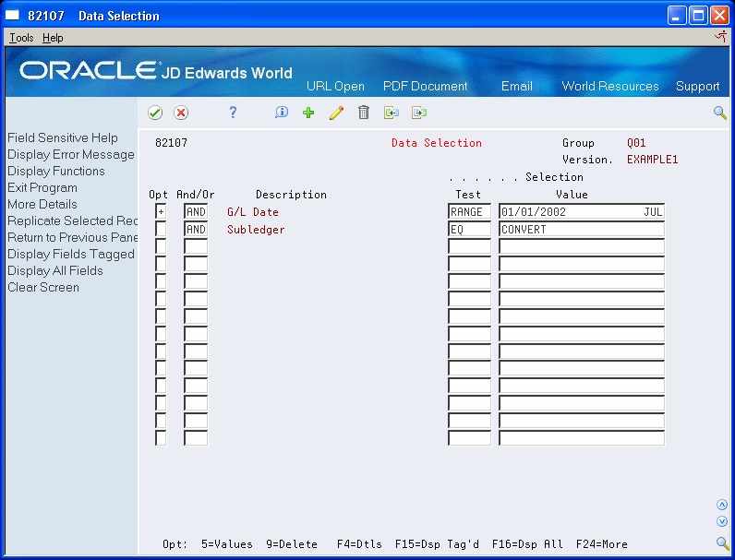
Task: Click And/Or field of G/L Date row
Action: point(196,211)
